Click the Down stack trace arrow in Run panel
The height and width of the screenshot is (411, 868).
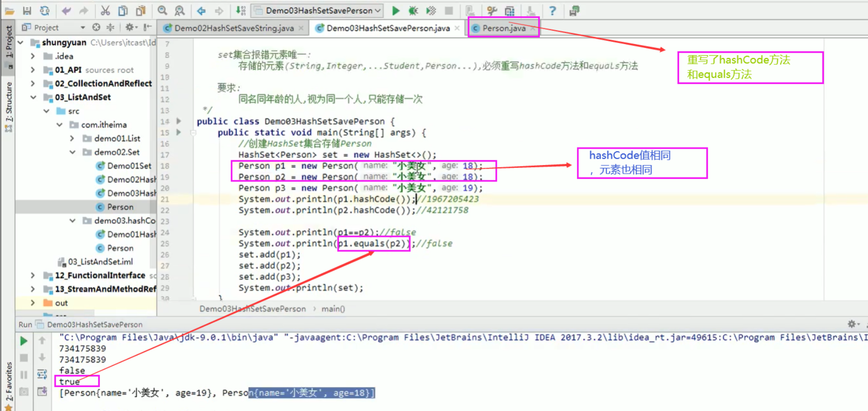(x=42, y=357)
